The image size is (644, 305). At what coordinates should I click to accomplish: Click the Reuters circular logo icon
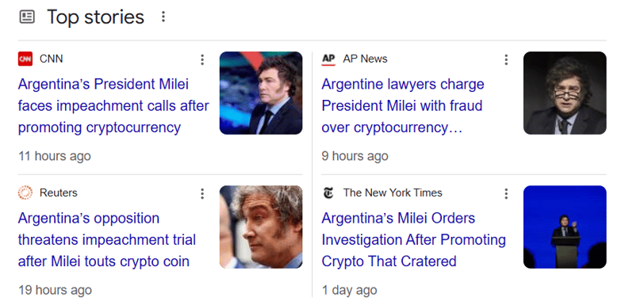25,193
